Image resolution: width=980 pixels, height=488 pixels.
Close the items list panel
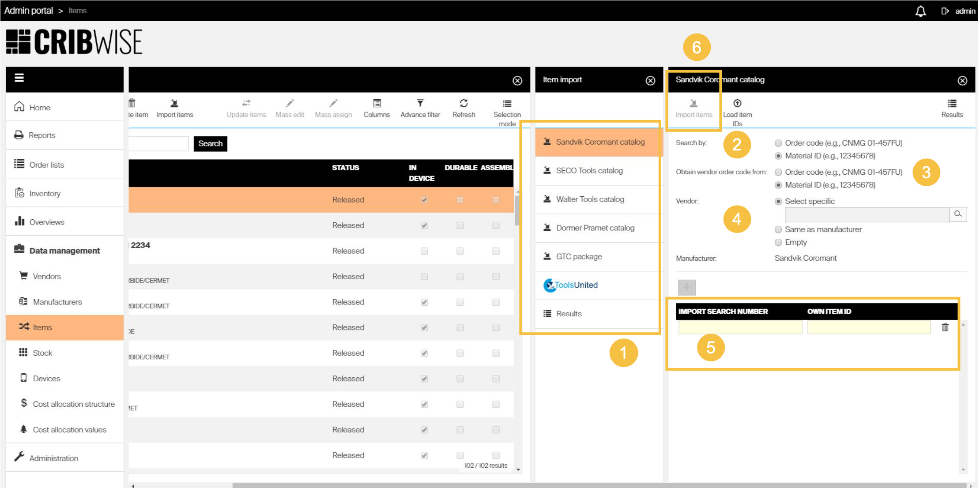pyautogui.click(x=517, y=80)
